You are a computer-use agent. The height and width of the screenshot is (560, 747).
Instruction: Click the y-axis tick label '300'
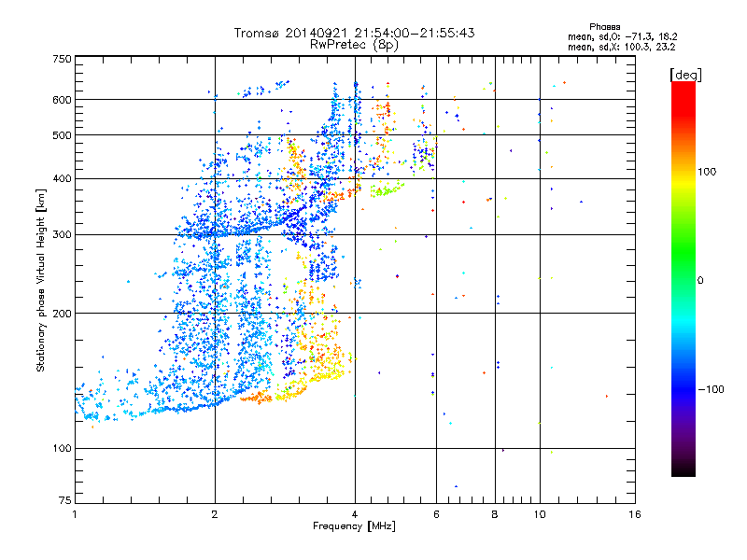[62, 235]
